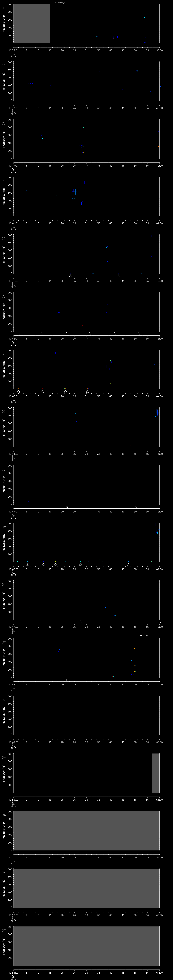173x980 pixels.
Task: Click the 10:39:00 start time label
Action: [13, 166]
